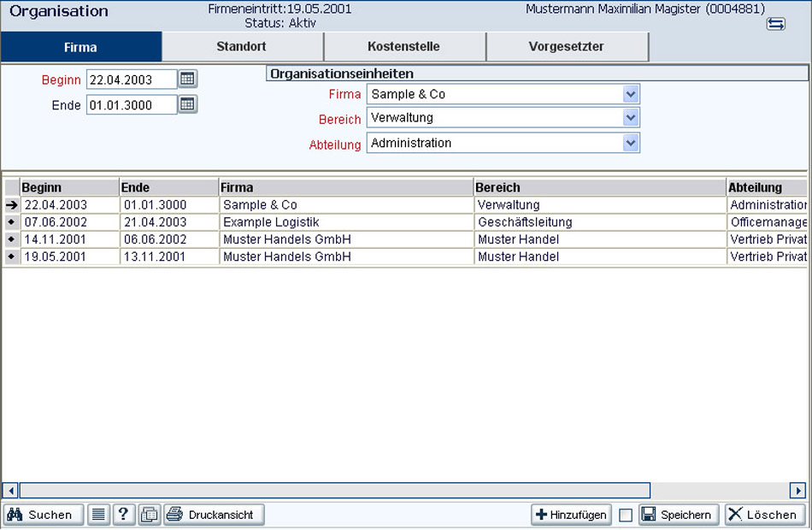Click the swap arrows icon beside employee name
Viewport: 812px width, 530px height.
tap(775, 24)
